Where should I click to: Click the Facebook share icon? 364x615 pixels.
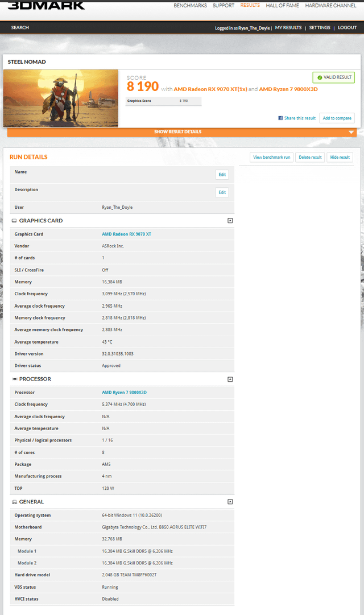pyautogui.click(x=280, y=118)
